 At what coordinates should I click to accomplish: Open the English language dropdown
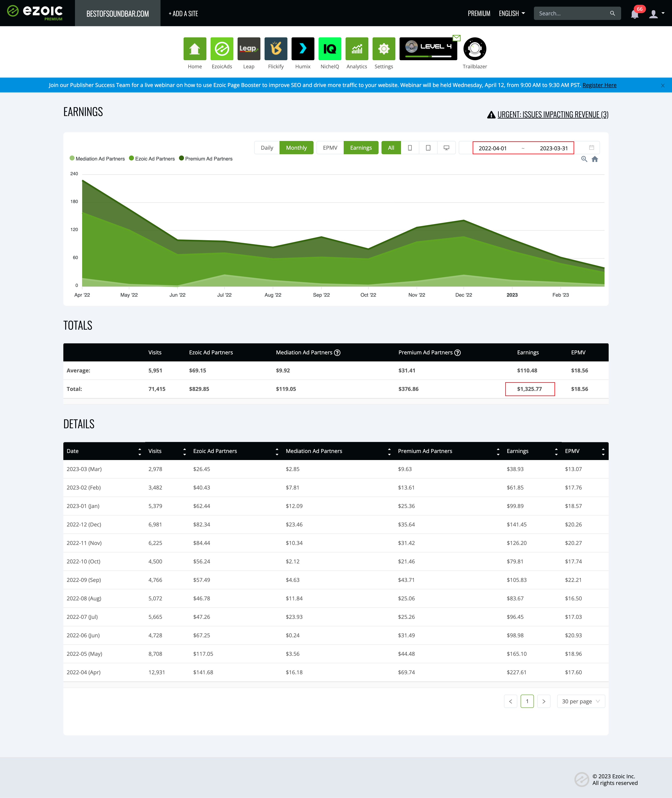(x=512, y=13)
